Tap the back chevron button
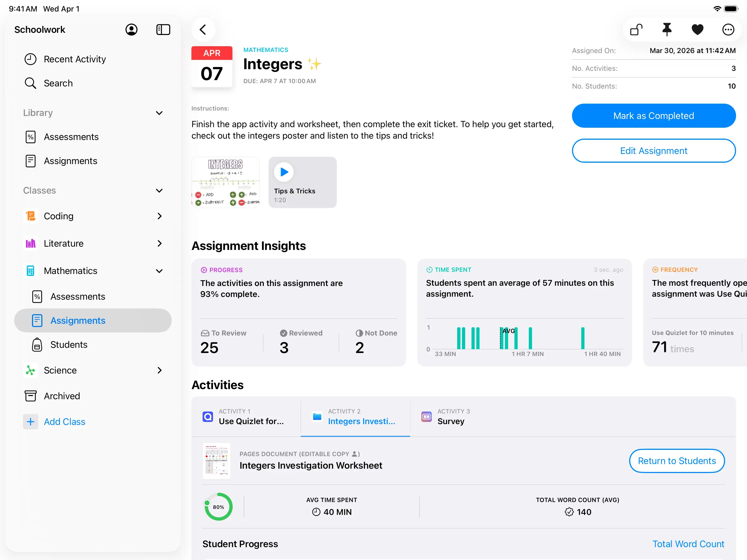This screenshot has width=747, height=560. click(x=203, y=30)
